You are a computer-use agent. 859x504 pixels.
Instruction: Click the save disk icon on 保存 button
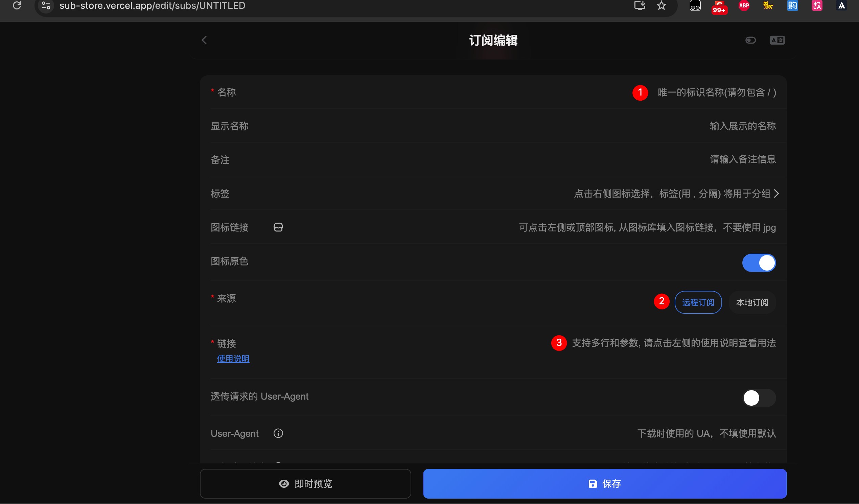click(593, 483)
